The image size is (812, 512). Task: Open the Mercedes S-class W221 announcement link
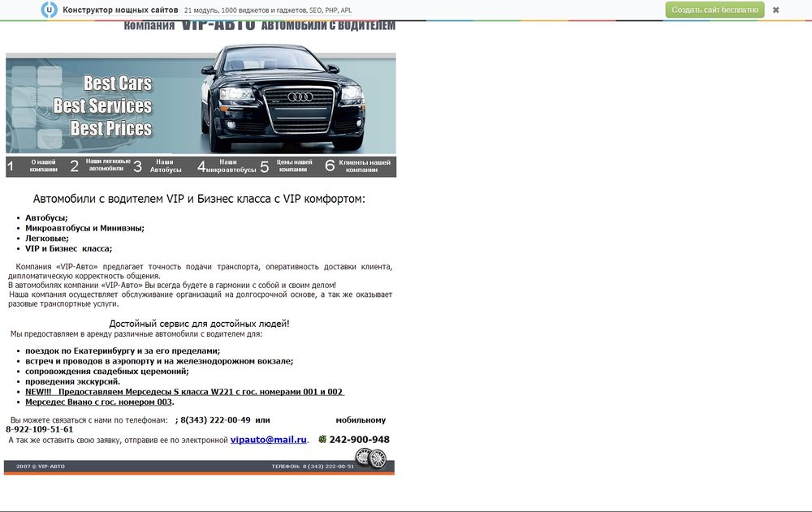coord(184,392)
